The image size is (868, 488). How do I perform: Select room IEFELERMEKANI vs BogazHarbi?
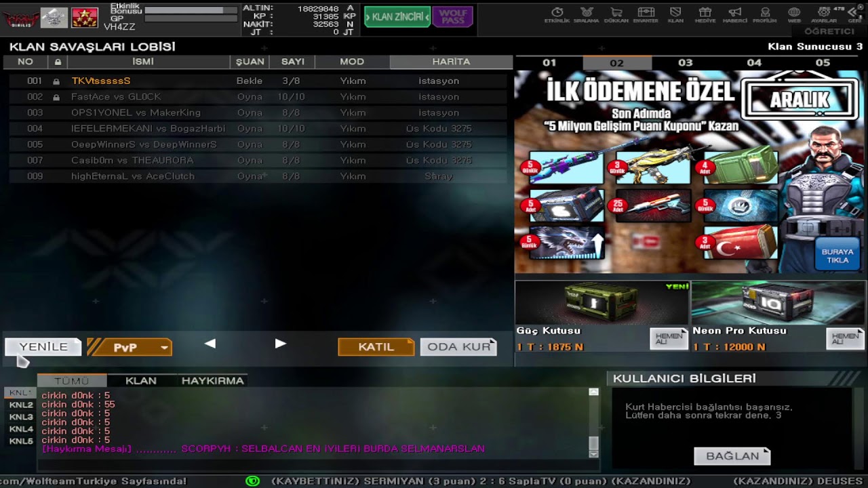(258, 129)
